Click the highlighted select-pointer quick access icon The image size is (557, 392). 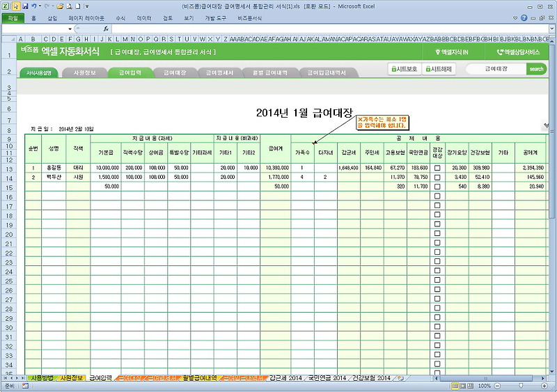point(16,6)
